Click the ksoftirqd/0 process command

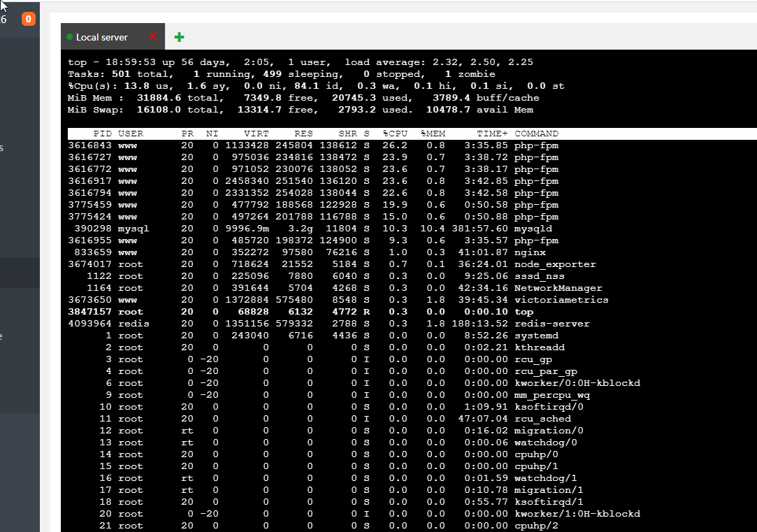(x=549, y=406)
